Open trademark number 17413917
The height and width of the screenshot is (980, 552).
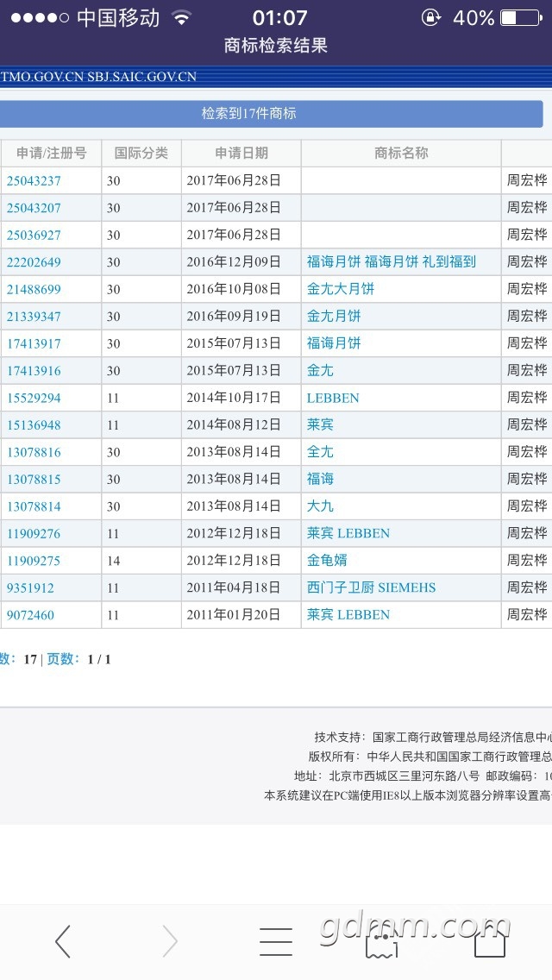click(34, 343)
